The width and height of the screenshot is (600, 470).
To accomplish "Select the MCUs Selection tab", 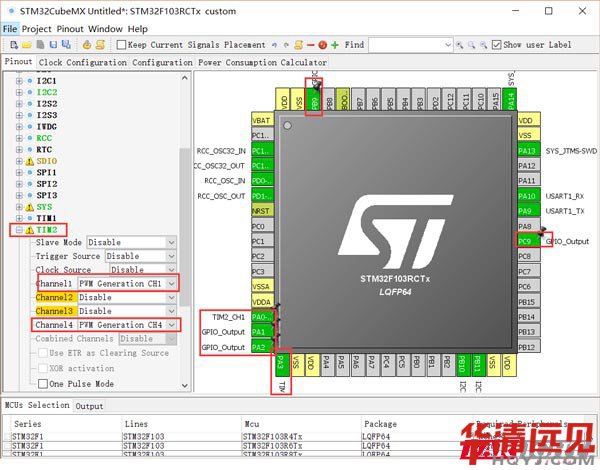I will [37, 405].
